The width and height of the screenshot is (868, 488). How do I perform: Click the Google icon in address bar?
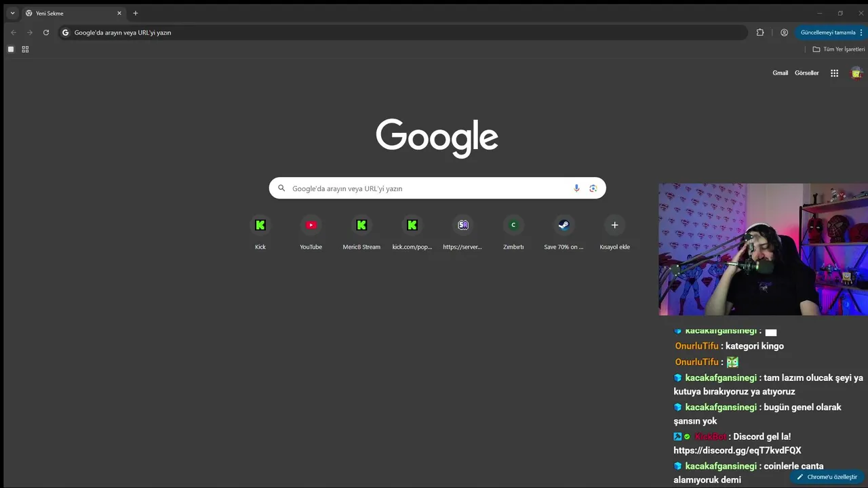(x=66, y=33)
